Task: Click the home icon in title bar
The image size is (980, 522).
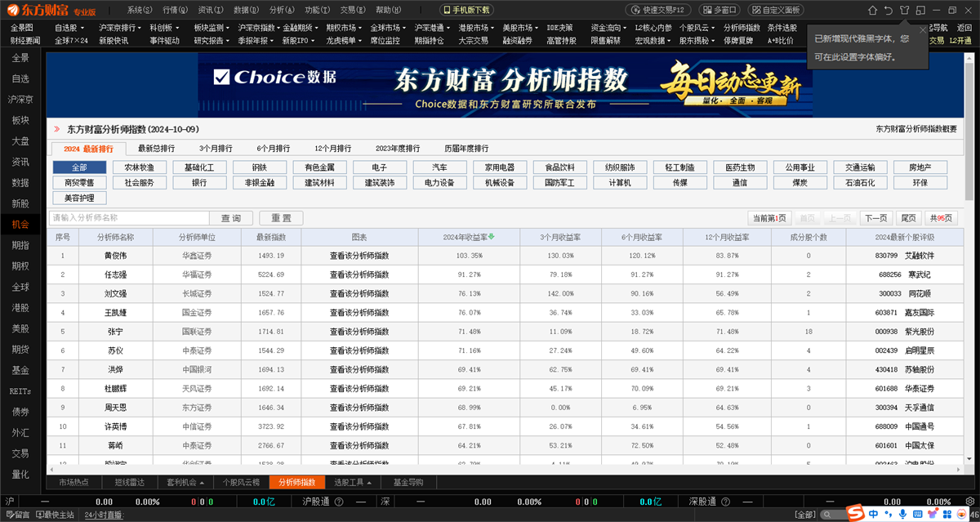Action: (871, 10)
